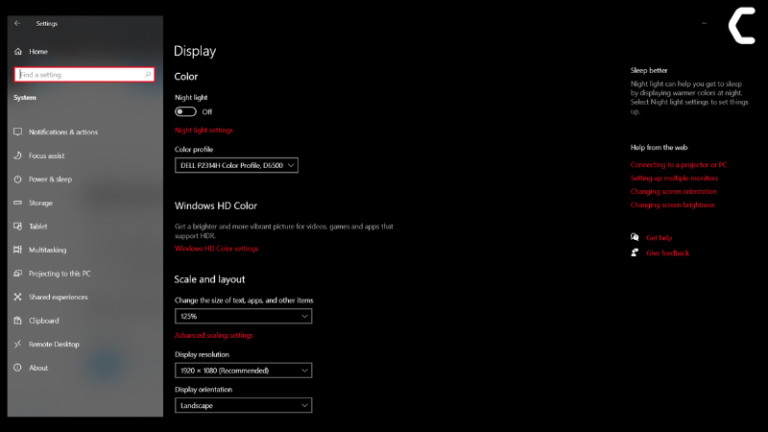Open the Display resolution dropdown
Screen dimensions: 768x432
tap(243, 370)
